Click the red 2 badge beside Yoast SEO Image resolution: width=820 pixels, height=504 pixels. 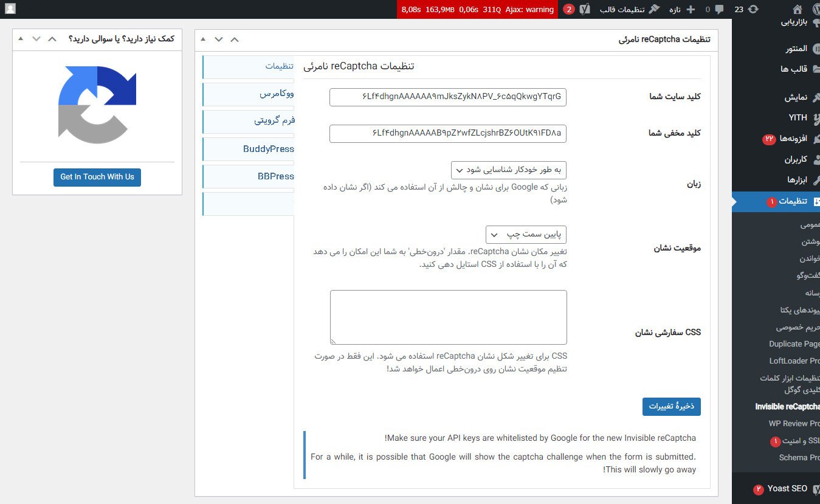click(x=759, y=489)
